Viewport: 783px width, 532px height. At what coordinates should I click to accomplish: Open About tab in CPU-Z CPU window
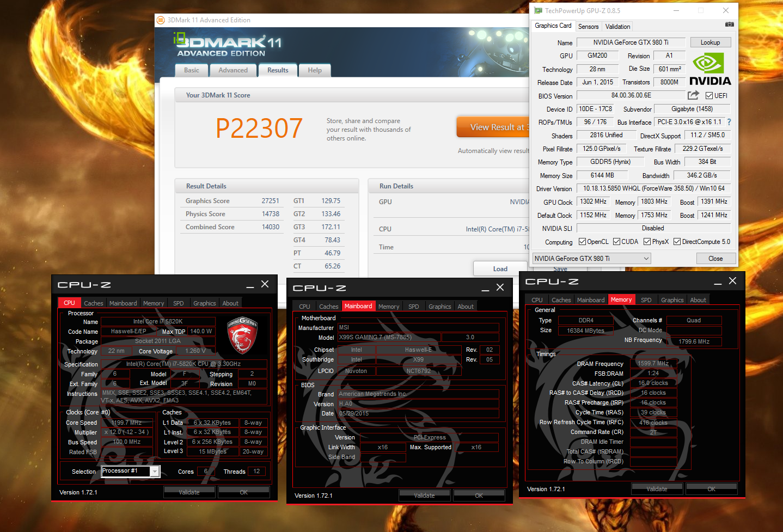230,303
